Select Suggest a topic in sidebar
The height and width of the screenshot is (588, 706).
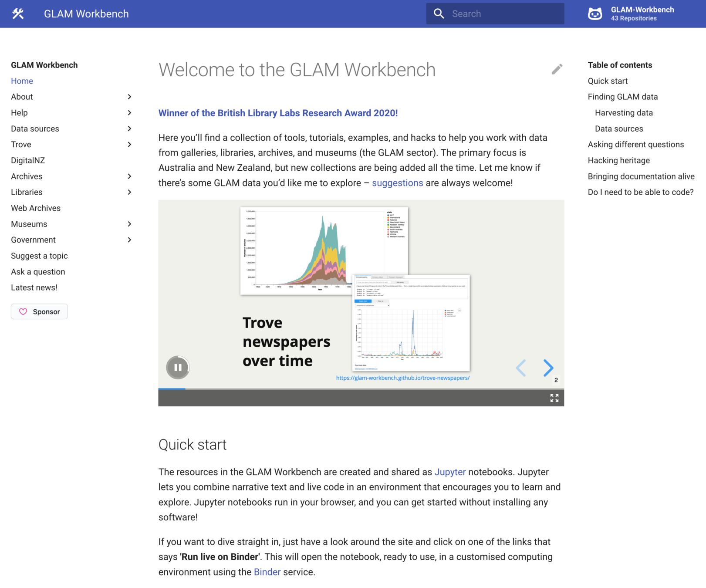click(x=39, y=256)
